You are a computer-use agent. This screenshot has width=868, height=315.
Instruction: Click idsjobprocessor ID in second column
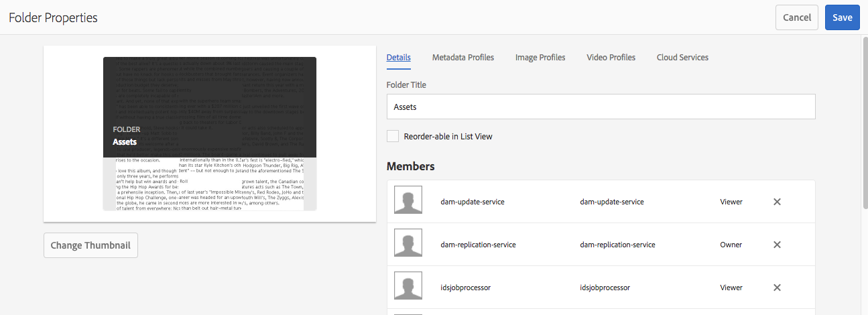(x=605, y=288)
